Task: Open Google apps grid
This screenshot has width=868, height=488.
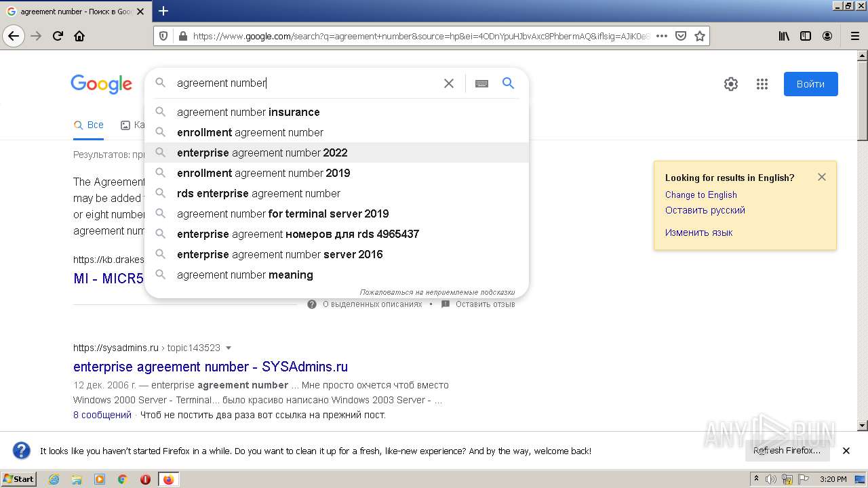Action: 762,84
